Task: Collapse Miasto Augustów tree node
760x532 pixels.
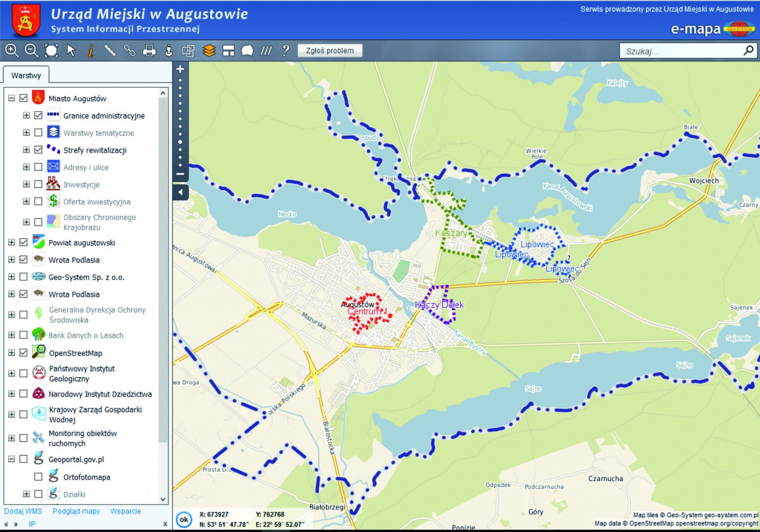Action: click(11, 98)
